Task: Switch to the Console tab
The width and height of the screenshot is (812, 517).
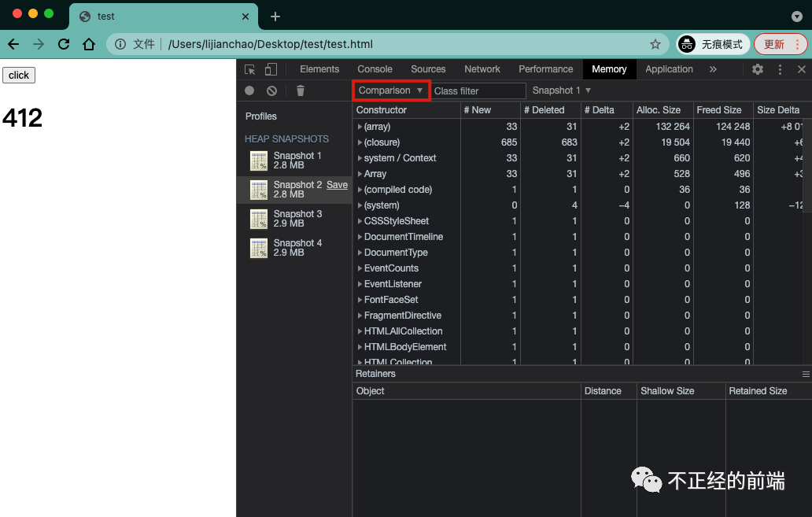Action: pyautogui.click(x=375, y=69)
